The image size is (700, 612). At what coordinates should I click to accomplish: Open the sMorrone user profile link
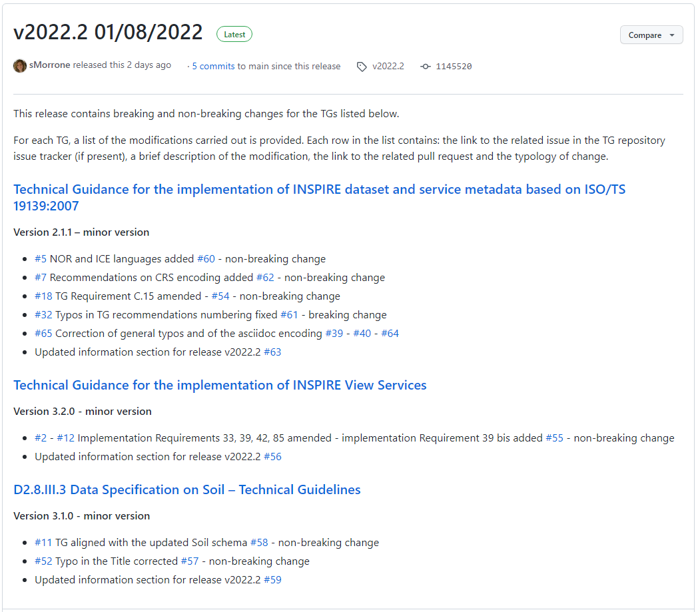coord(50,65)
